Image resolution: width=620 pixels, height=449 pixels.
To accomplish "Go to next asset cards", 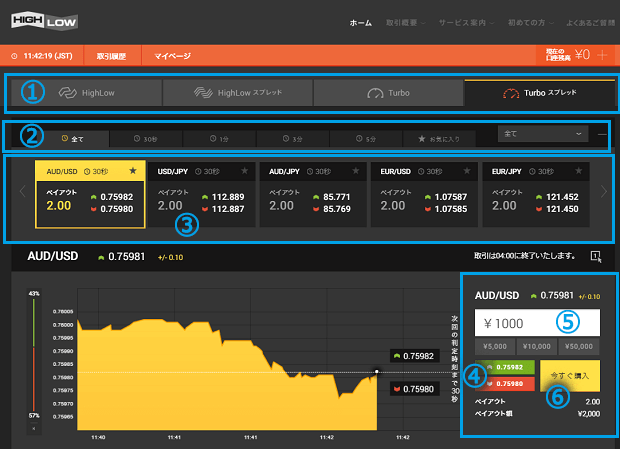I will [x=603, y=191].
